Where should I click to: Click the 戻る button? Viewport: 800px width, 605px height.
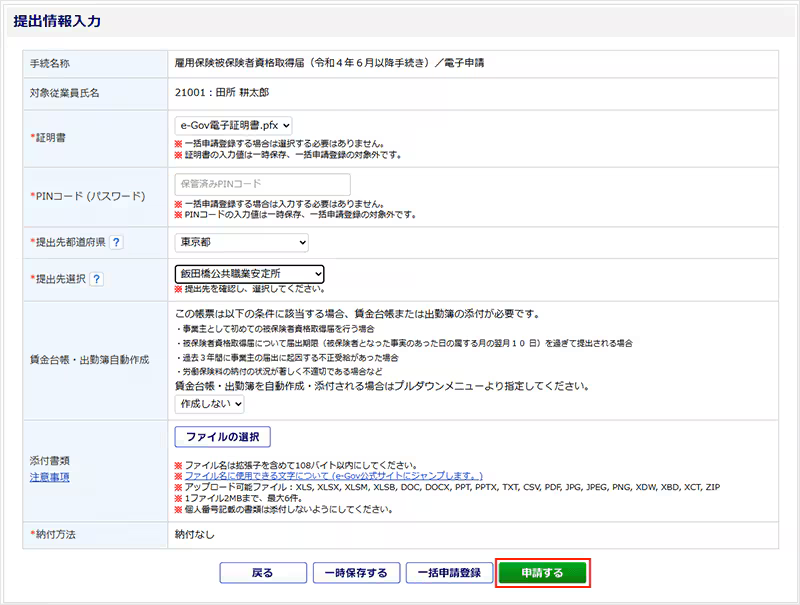click(262, 573)
